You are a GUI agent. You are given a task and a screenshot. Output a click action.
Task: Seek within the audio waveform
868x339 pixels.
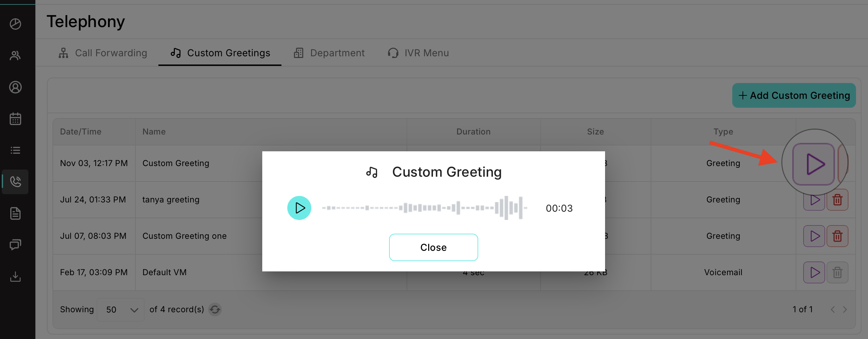(x=424, y=208)
